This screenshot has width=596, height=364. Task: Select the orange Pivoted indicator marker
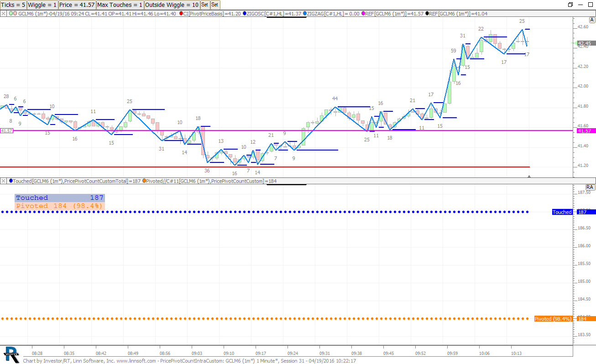[144, 181]
